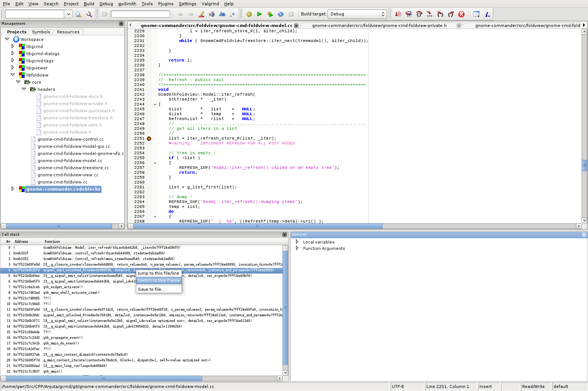Open the Plugins menu

pos(166,4)
